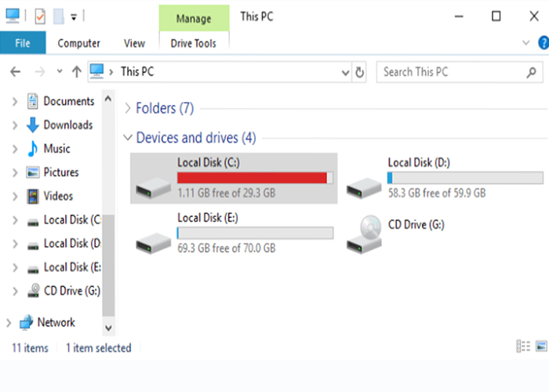
Task: Open the address bar history dropdown
Action: [x=345, y=72]
